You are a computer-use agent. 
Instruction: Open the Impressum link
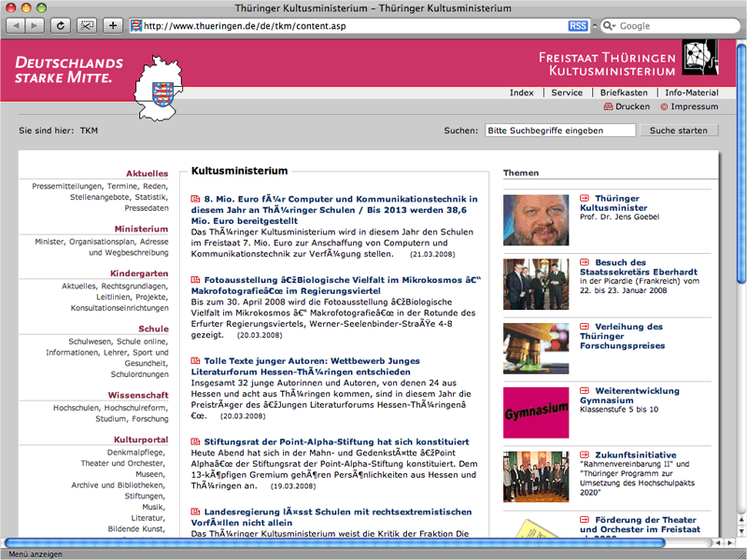coord(694,107)
